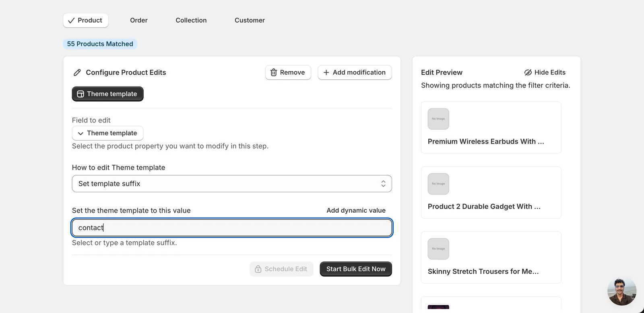
Task: Click the disabled Schedule Edit label
Action: (x=286, y=269)
